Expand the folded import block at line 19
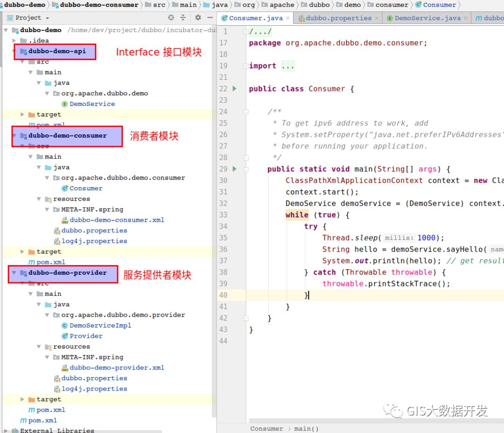This screenshot has width=504, height=433. click(x=245, y=66)
